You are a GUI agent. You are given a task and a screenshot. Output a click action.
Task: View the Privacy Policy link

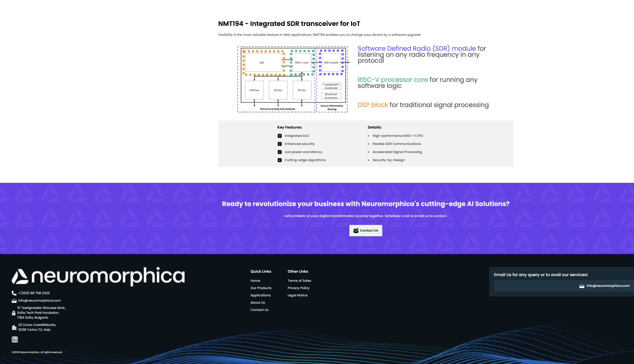pos(299,288)
